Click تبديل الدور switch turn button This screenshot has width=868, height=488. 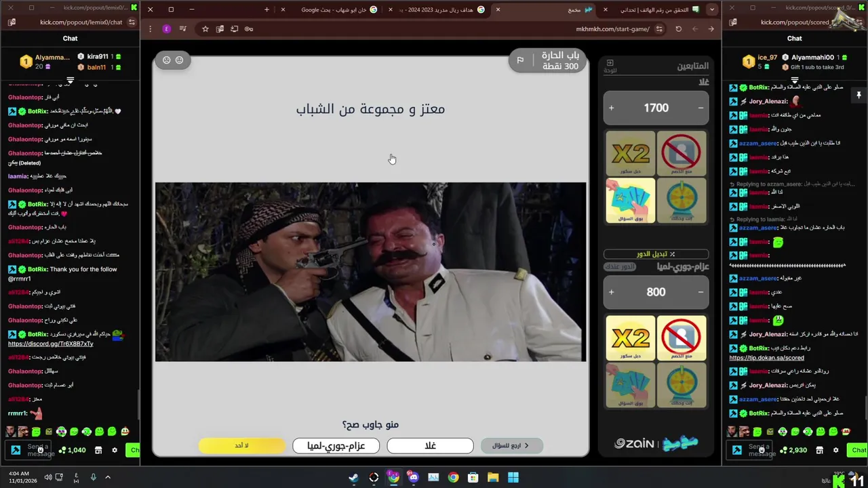click(656, 254)
